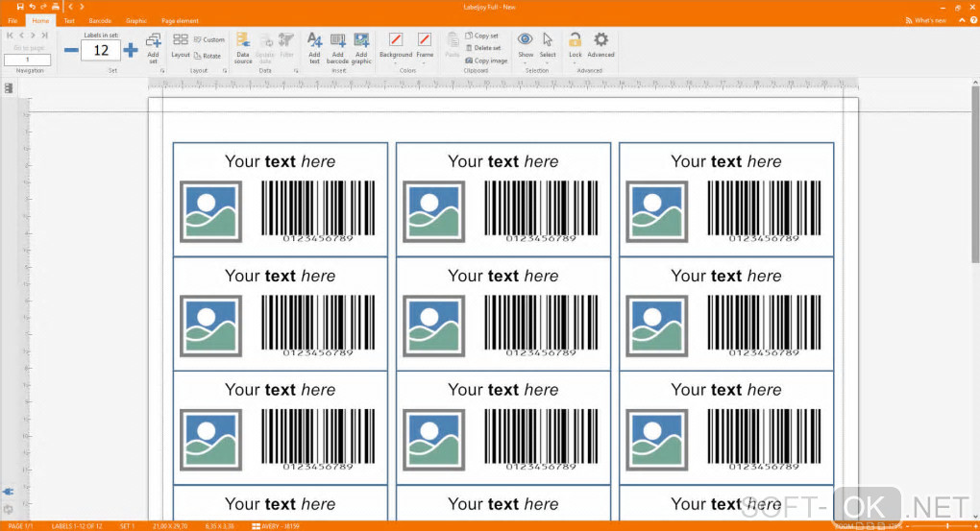Click LABELS 1-12 OF 12 status text
The image size is (980, 531).
pyautogui.click(x=76, y=526)
